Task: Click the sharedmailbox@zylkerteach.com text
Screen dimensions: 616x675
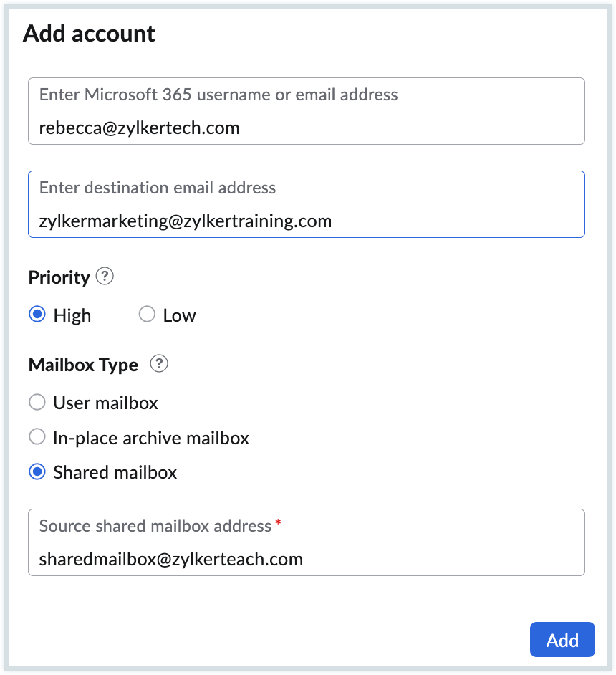Action: (171, 559)
